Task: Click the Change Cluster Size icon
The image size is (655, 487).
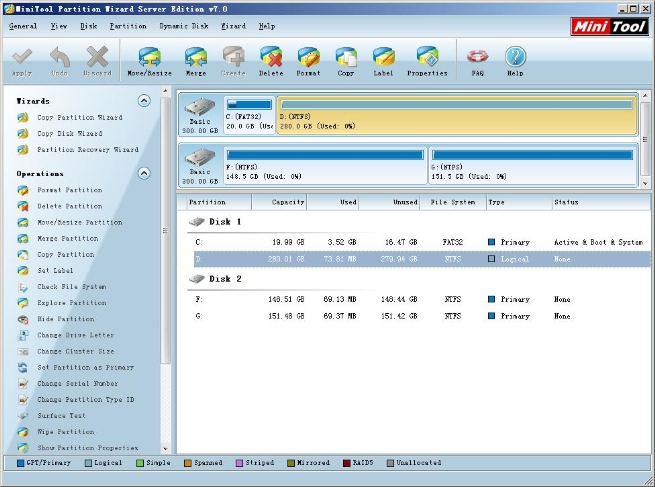Action: pyautogui.click(x=23, y=351)
